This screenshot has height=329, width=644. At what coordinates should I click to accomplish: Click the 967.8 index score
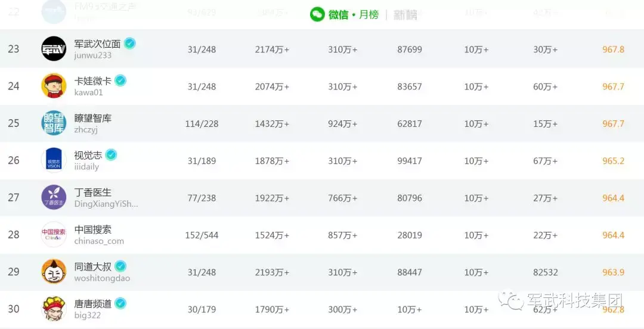click(x=613, y=49)
